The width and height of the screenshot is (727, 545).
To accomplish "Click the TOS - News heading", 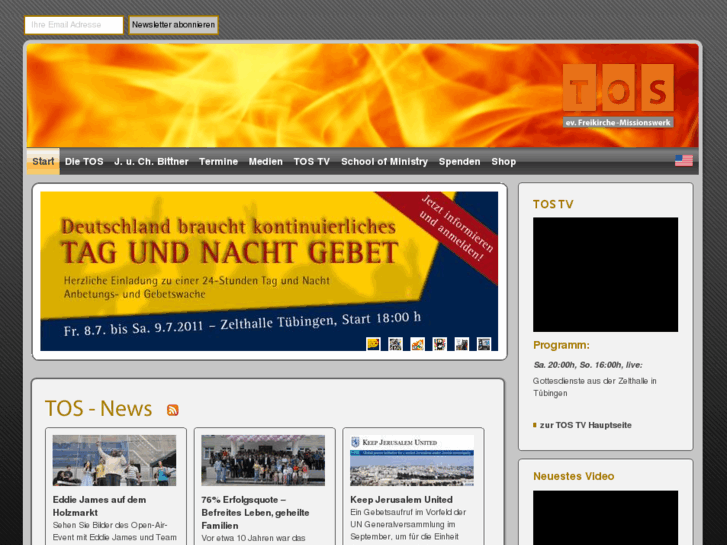I will [98, 409].
